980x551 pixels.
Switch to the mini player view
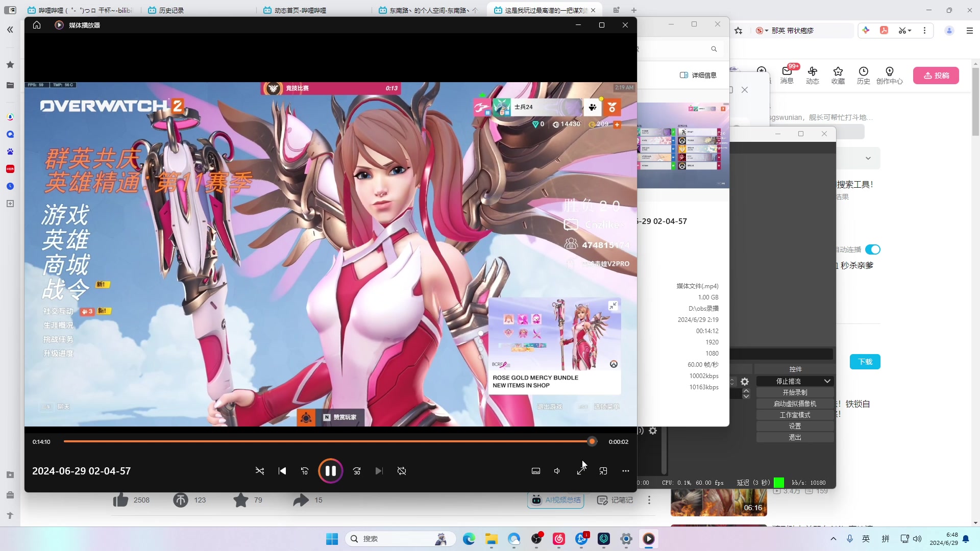pyautogui.click(x=603, y=471)
